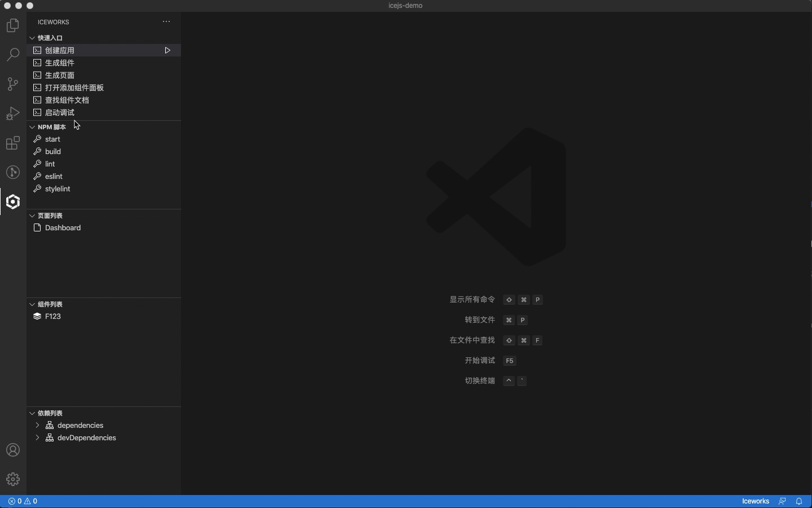The image size is (812, 508).
Task: Collapse the NPM 脚本 section
Action: point(32,127)
